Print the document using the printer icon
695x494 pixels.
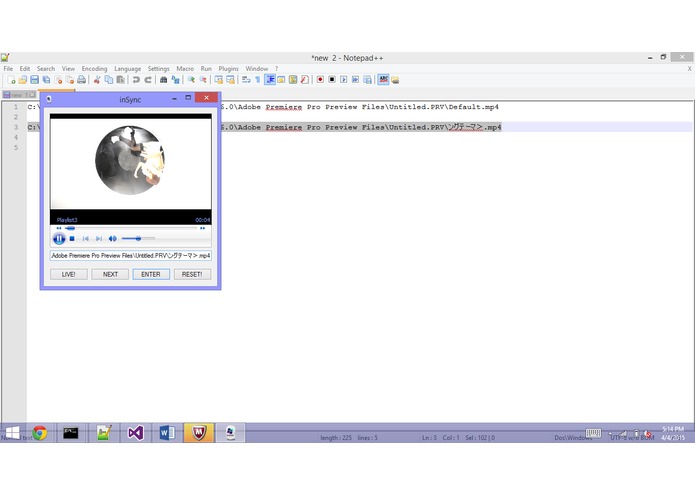click(82, 80)
